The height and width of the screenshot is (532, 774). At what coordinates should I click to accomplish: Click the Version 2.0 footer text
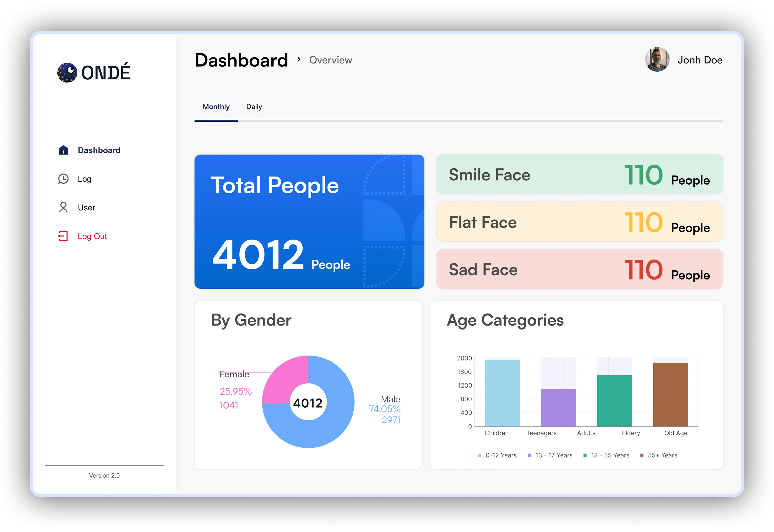pyautogui.click(x=104, y=476)
